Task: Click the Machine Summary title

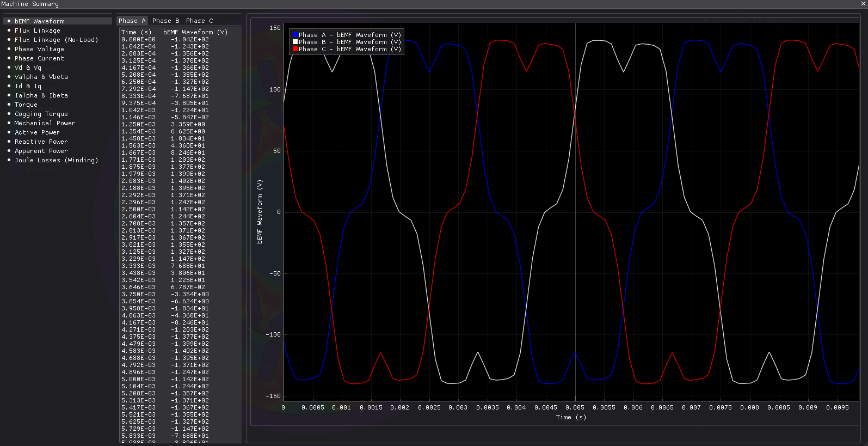Action: pyautogui.click(x=30, y=4)
